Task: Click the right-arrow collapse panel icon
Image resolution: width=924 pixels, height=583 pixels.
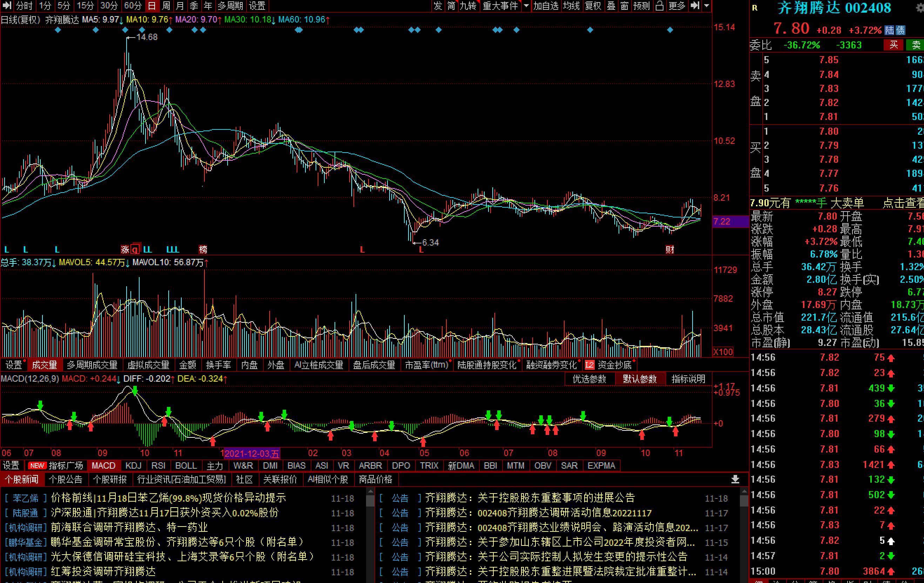Action: pos(695,5)
